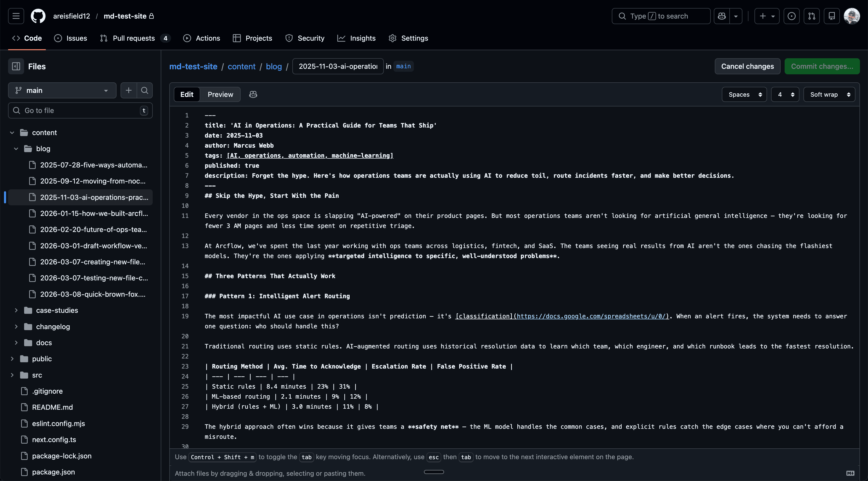Click the filename input field

click(337, 66)
